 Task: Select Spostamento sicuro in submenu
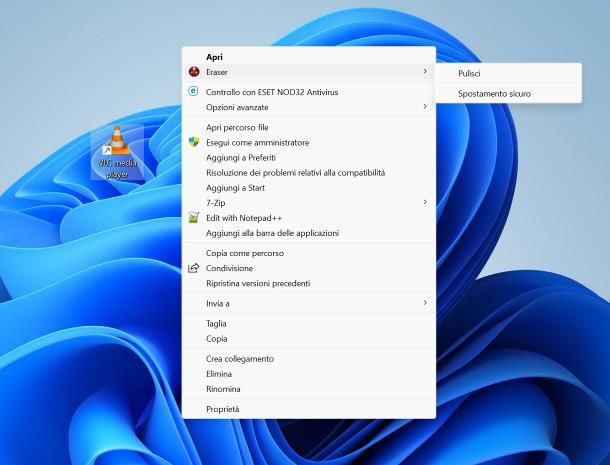pyautogui.click(x=508, y=94)
